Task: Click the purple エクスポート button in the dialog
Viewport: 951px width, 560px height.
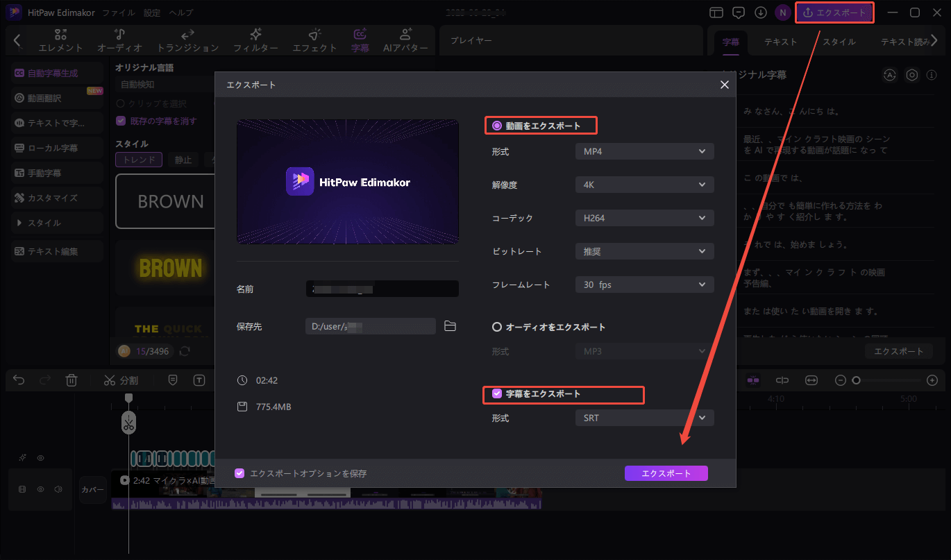Action: point(666,473)
